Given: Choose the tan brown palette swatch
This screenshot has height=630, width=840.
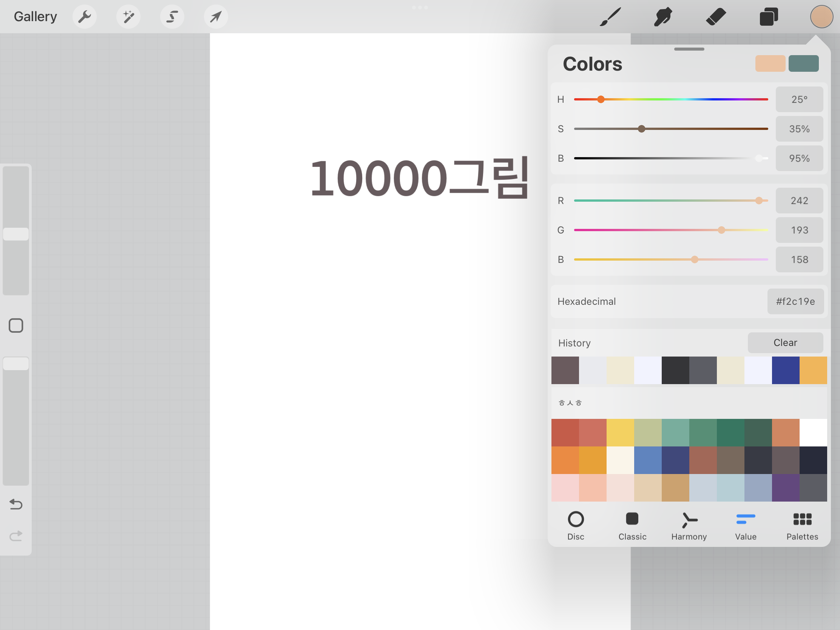Looking at the screenshot, I should pos(675,488).
